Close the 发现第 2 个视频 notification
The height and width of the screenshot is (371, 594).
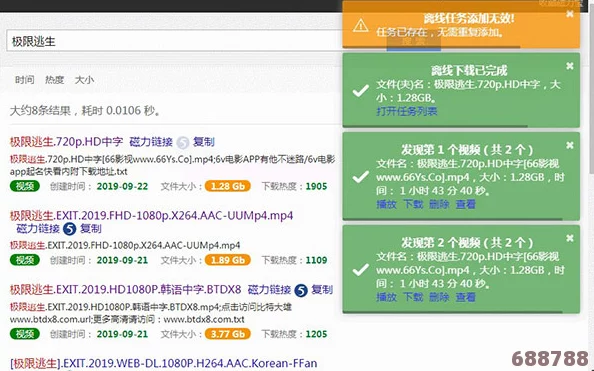(x=569, y=238)
